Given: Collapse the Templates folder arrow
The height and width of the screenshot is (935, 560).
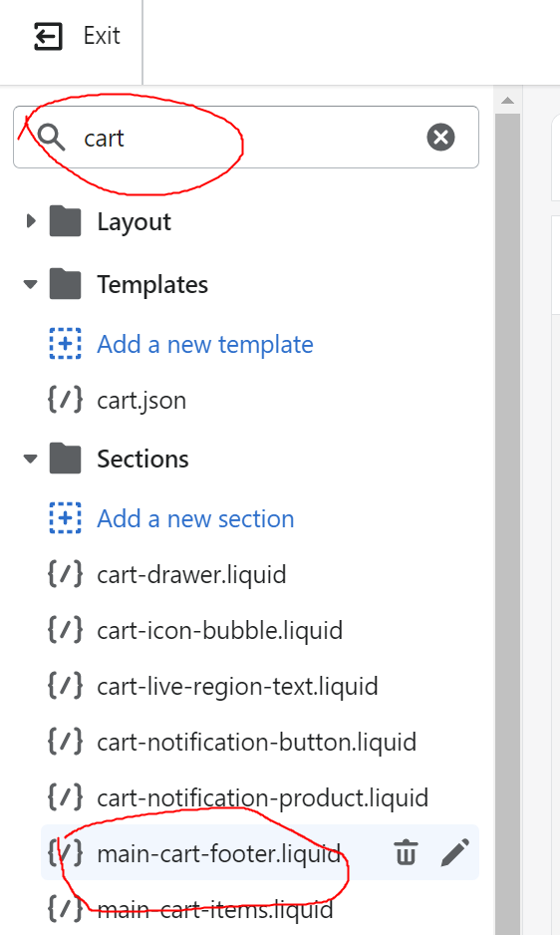Looking at the screenshot, I should point(31,284).
